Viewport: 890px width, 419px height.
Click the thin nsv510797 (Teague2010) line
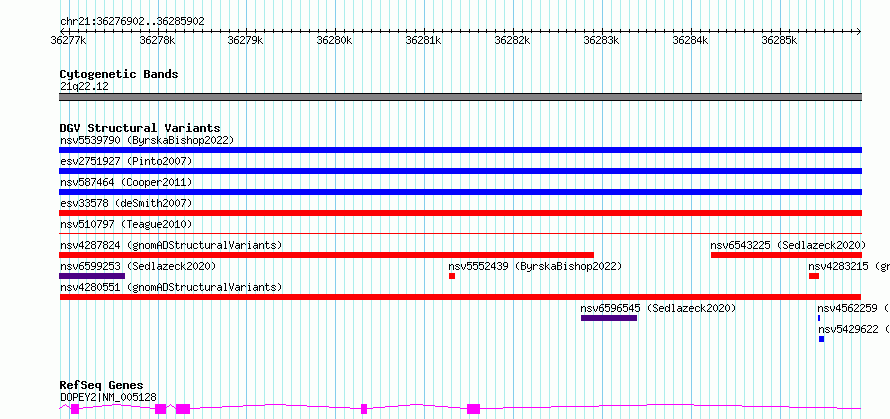click(x=460, y=233)
